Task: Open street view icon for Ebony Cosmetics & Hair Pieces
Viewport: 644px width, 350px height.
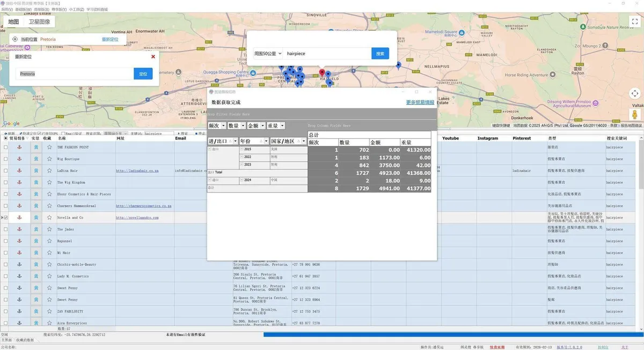Action: 36,194
